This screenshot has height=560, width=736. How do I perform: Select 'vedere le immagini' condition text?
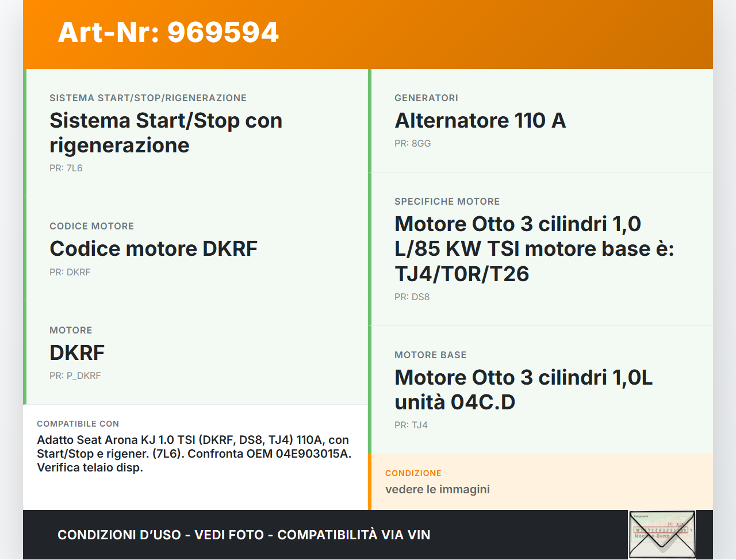(x=438, y=489)
